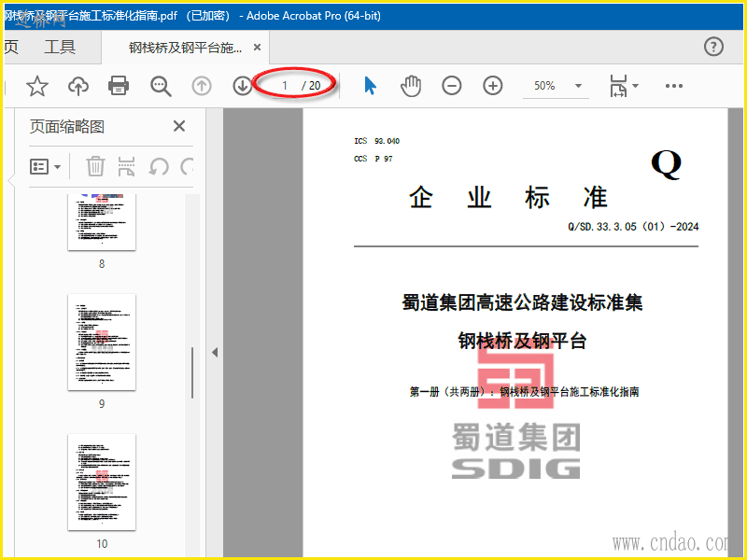Click total page count / 20

pyautogui.click(x=311, y=86)
